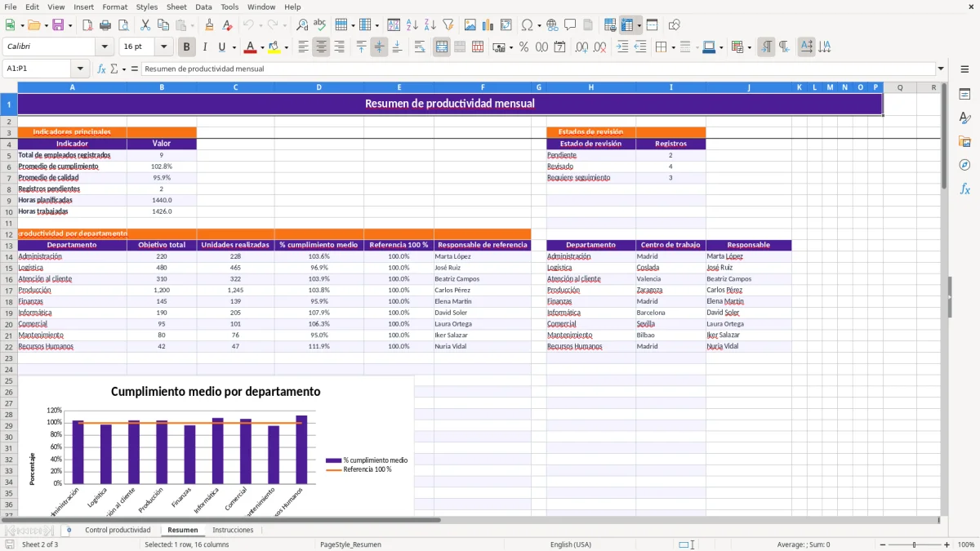This screenshot has width=980, height=551.
Task: Open the Format menu
Action: point(114,7)
